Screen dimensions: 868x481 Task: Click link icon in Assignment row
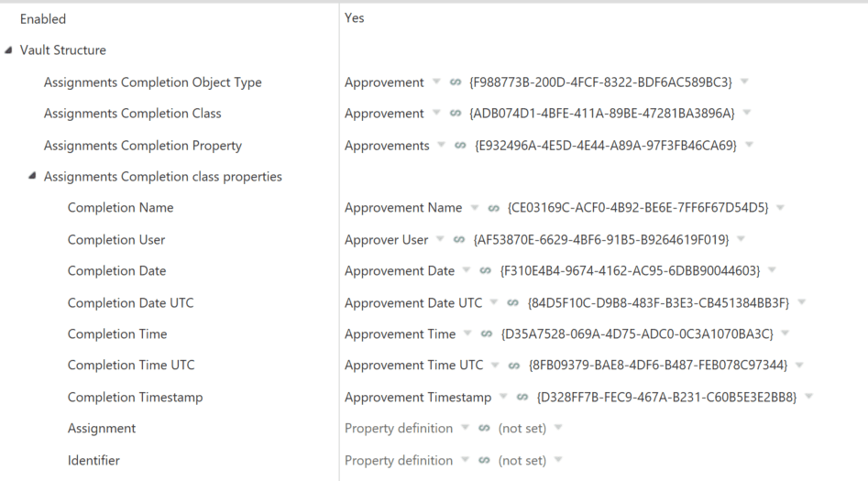point(484,428)
